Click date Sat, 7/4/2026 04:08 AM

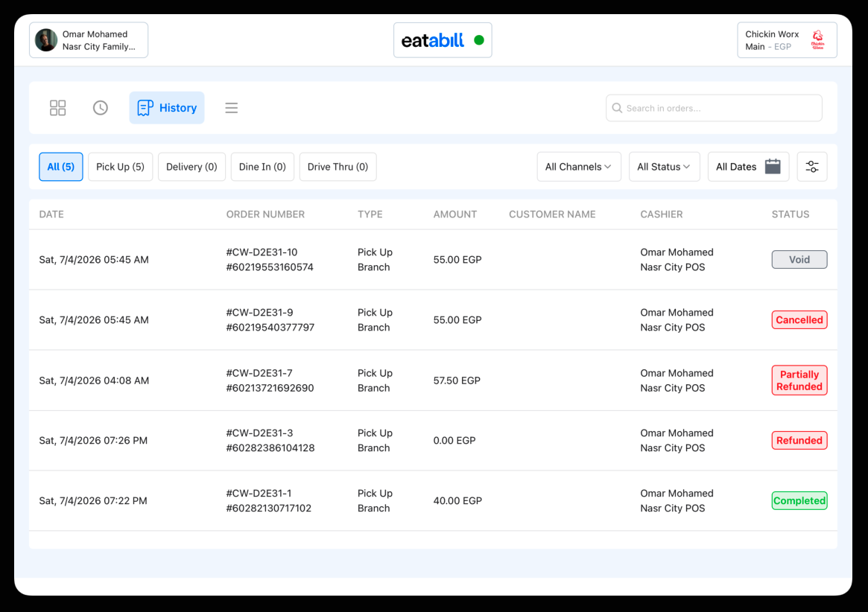coord(94,380)
